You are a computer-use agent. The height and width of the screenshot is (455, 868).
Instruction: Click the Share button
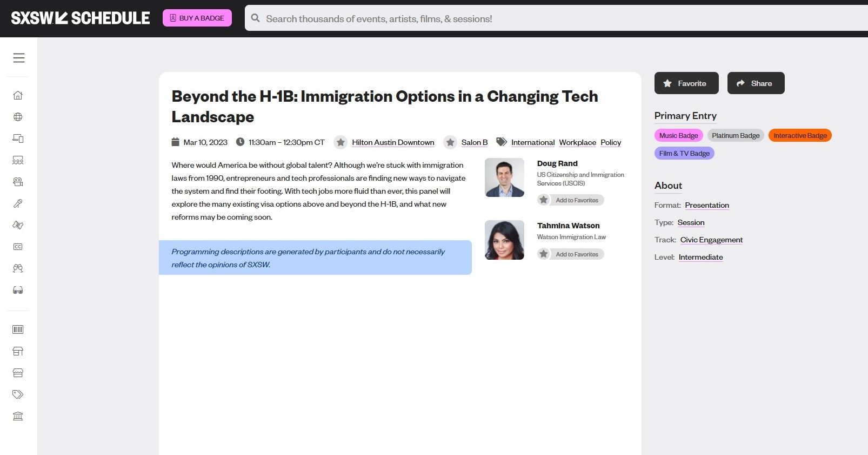point(756,83)
